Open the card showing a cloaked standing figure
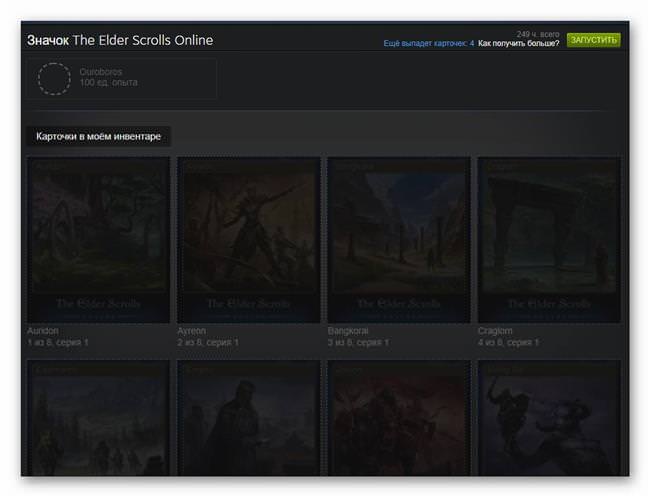The height and width of the screenshot is (497, 650). click(249, 418)
